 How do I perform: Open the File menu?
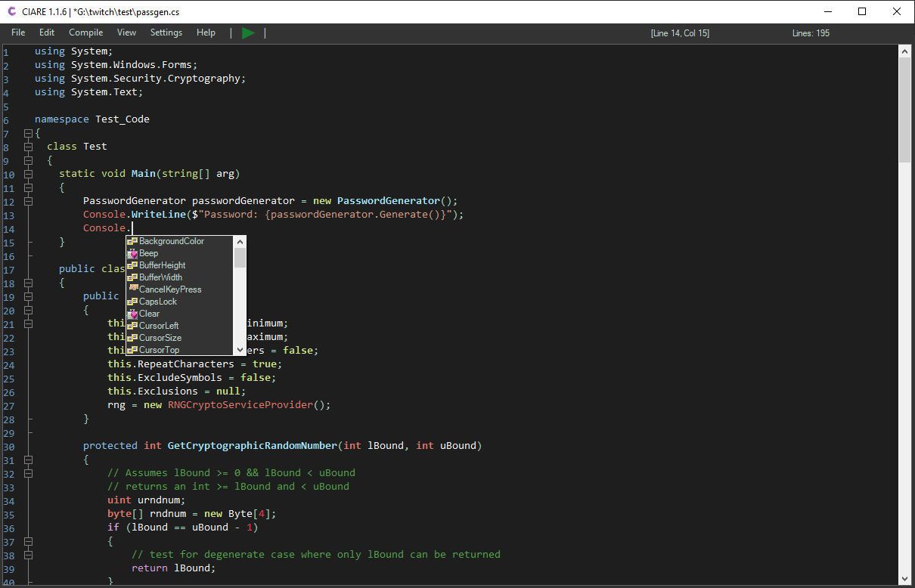pos(18,32)
